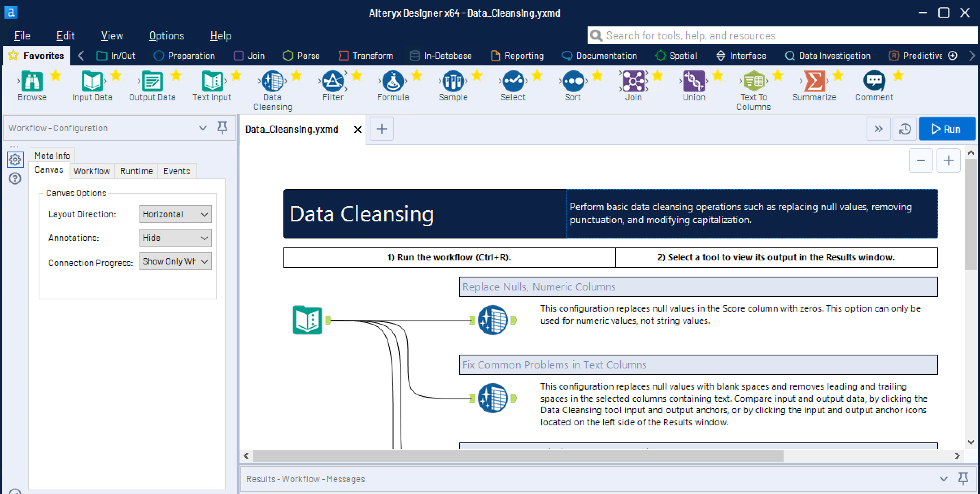Click the Text Input node on canvas
Image resolution: width=980 pixels, height=494 pixels.
pos(307,320)
